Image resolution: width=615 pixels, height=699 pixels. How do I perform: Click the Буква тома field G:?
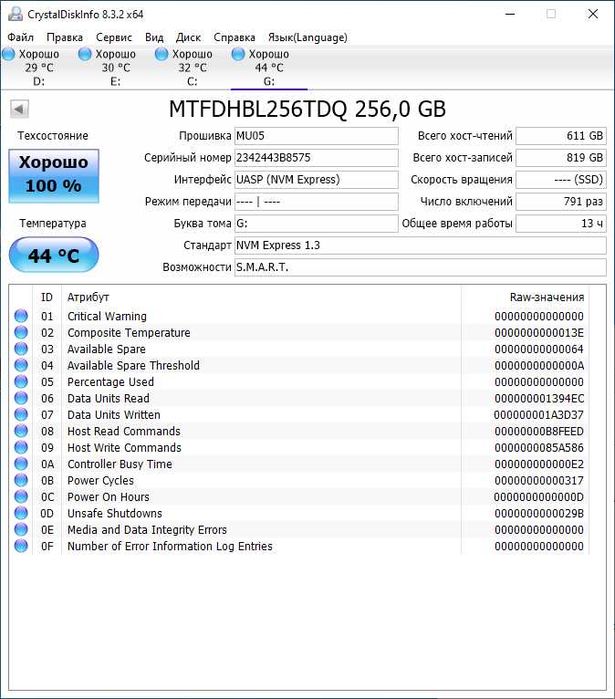[316, 223]
